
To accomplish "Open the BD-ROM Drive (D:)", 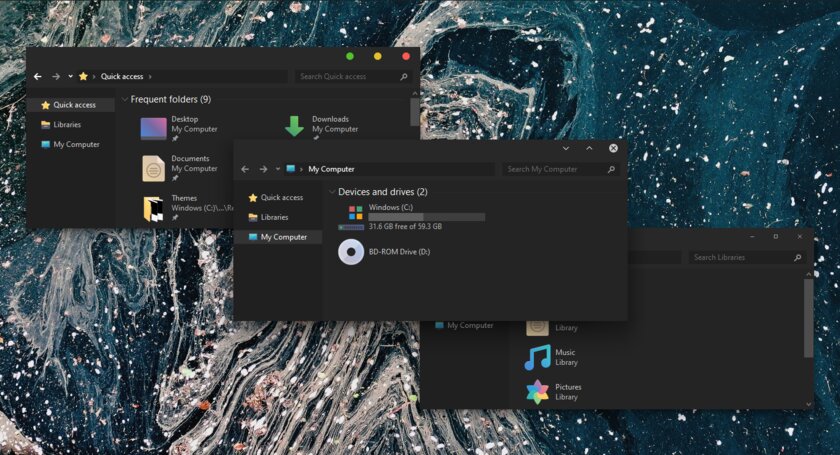I will 351,252.
